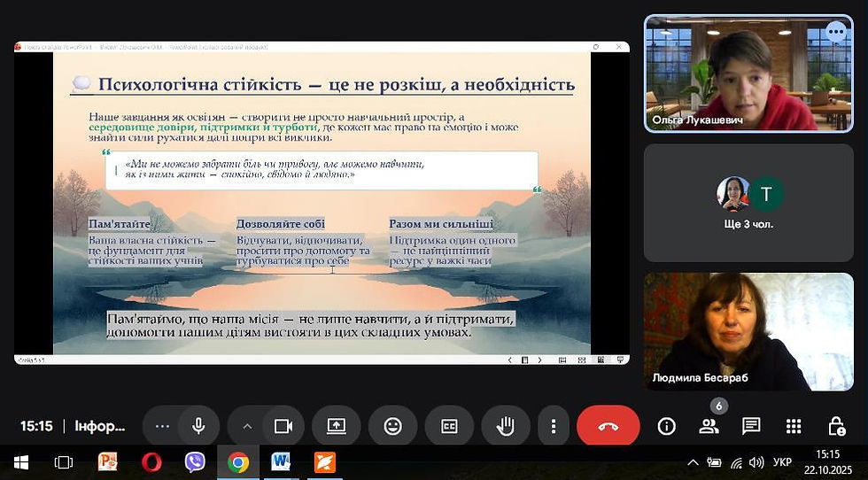Image resolution: width=868 pixels, height=480 pixels.
Task: Open the 'Ще 3 чол.' participants tile
Action: point(748,203)
